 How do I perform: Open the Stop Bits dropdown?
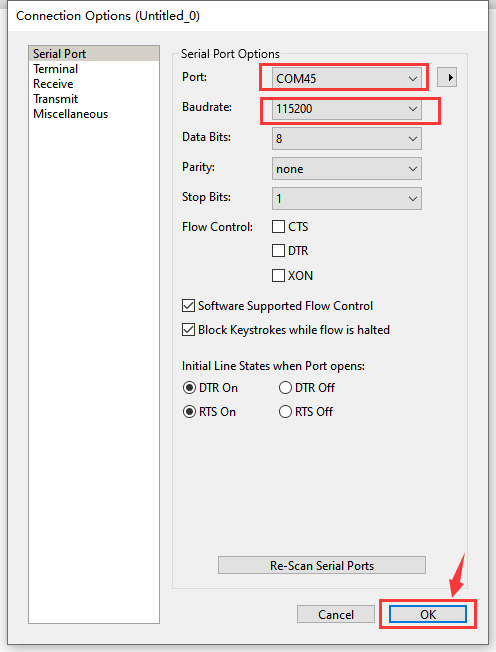347,198
